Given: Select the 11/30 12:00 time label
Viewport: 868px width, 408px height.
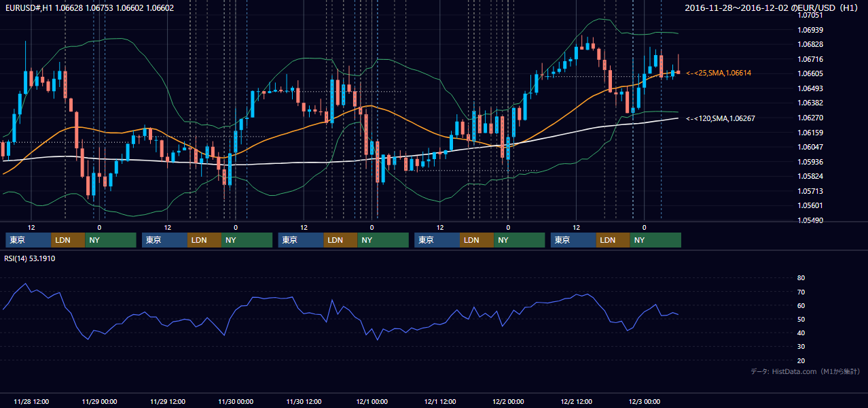Looking at the screenshot, I should [304, 401].
